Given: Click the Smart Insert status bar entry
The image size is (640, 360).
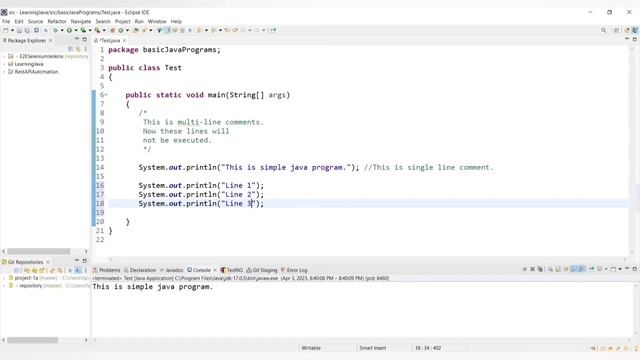Looking at the screenshot, I should point(373,348).
